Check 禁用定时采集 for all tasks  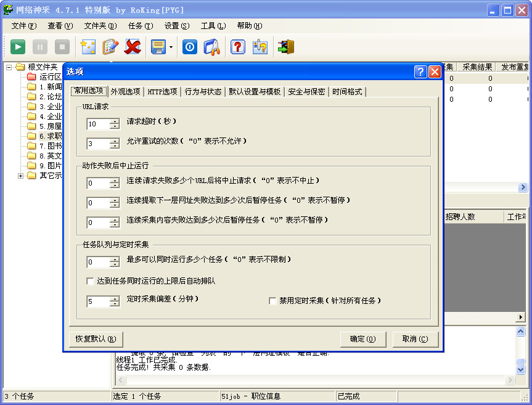click(272, 301)
